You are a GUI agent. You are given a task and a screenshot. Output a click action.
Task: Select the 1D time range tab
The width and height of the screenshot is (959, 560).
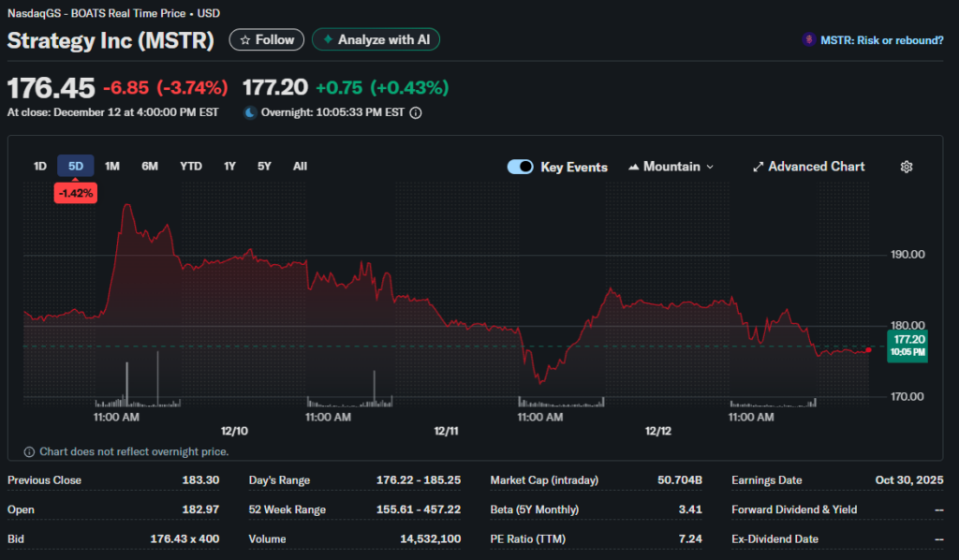pos(40,167)
